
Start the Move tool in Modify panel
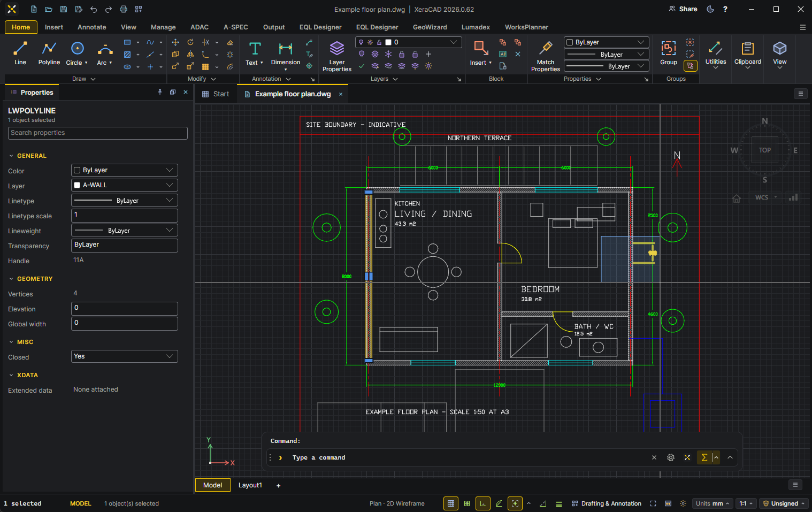[175, 42]
